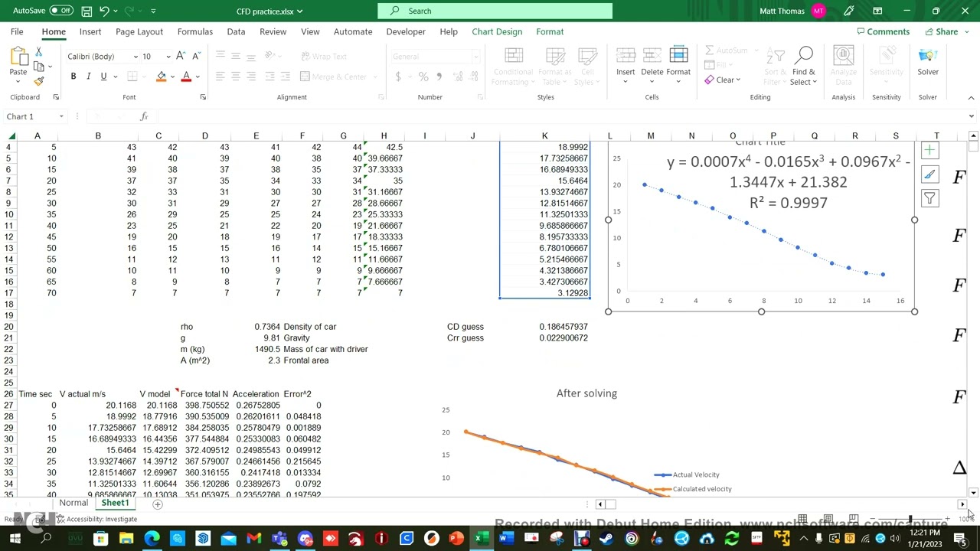Click the Search box in the title bar
The width and height of the screenshot is (980, 551).
(x=495, y=11)
